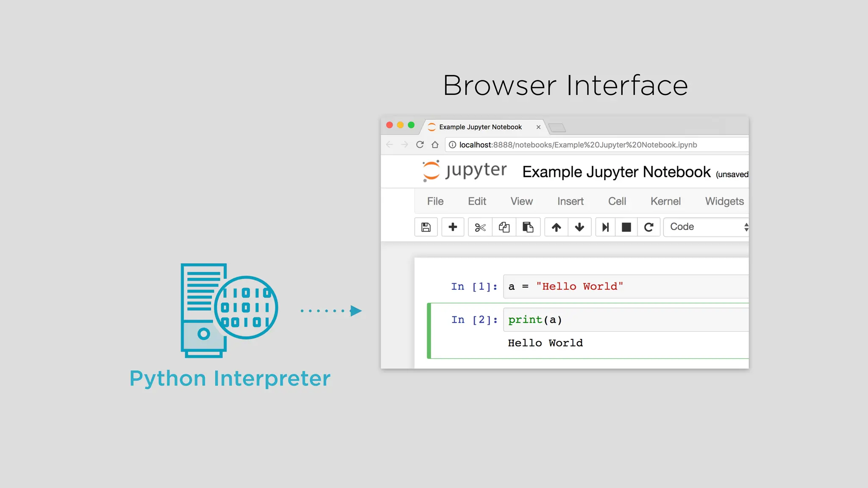Click the Save and Checkpoint toolbar icon

click(426, 227)
